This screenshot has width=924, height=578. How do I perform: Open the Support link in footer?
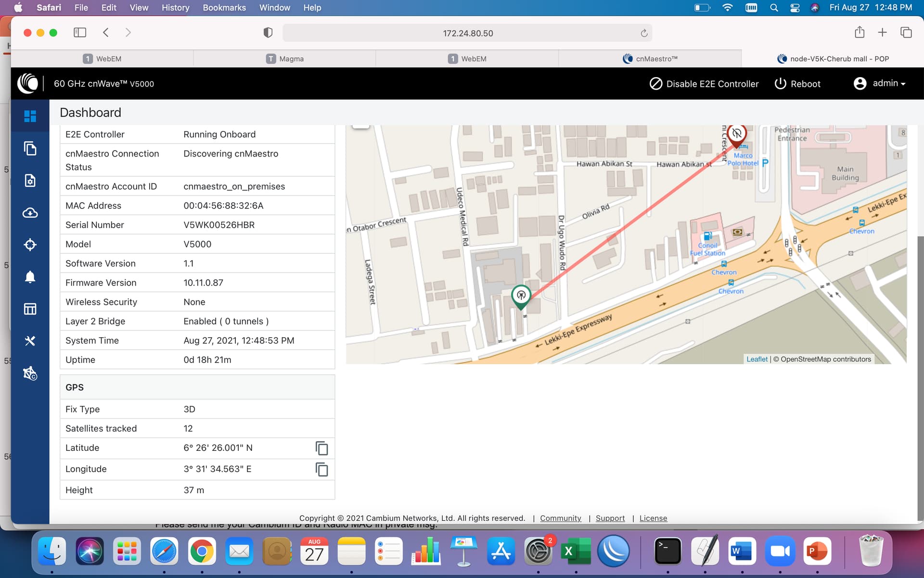[610, 518]
